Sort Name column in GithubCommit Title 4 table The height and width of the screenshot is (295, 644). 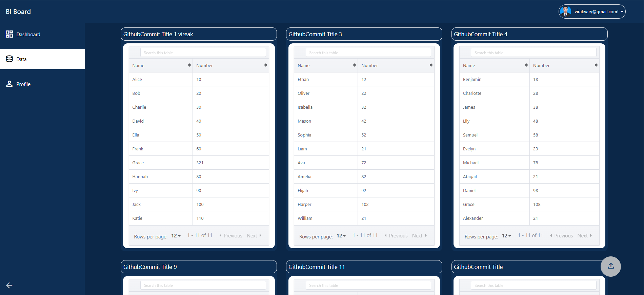[526, 65]
